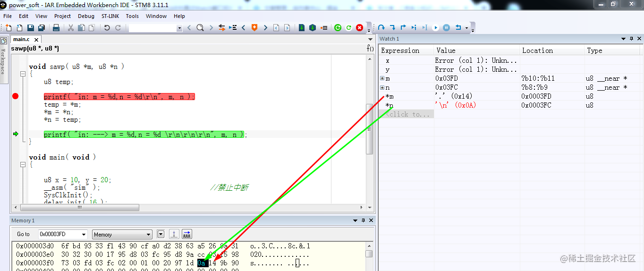
Task: Click the Step Out debug icon
Action: tap(403, 27)
